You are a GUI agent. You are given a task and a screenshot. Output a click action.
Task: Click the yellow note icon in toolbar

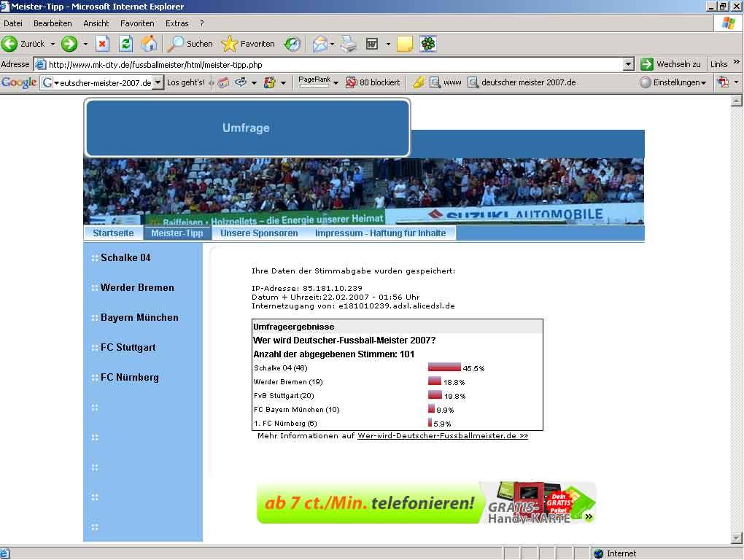[x=404, y=44]
